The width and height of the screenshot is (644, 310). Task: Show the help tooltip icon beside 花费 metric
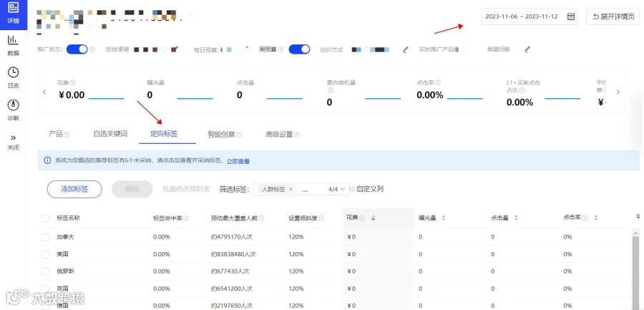coord(73,82)
